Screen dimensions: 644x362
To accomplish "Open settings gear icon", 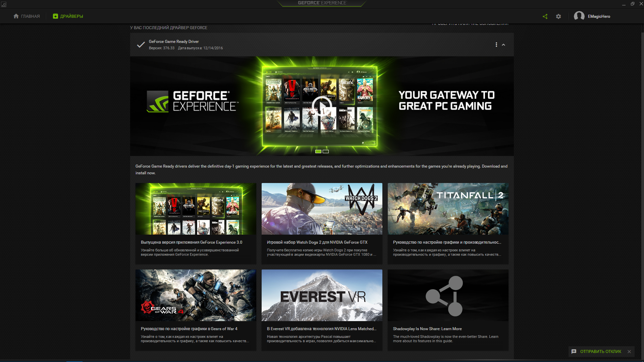I will click(x=558, y=16).
